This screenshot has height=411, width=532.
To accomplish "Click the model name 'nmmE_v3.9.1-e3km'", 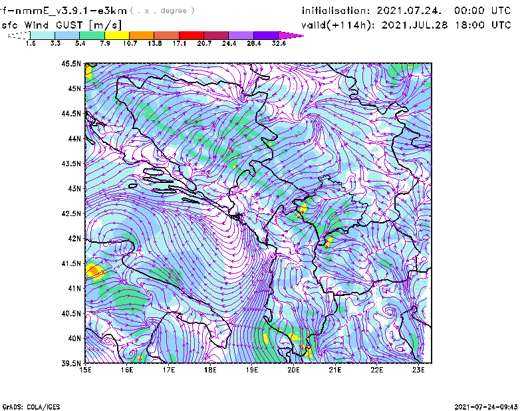I will 70,11.
